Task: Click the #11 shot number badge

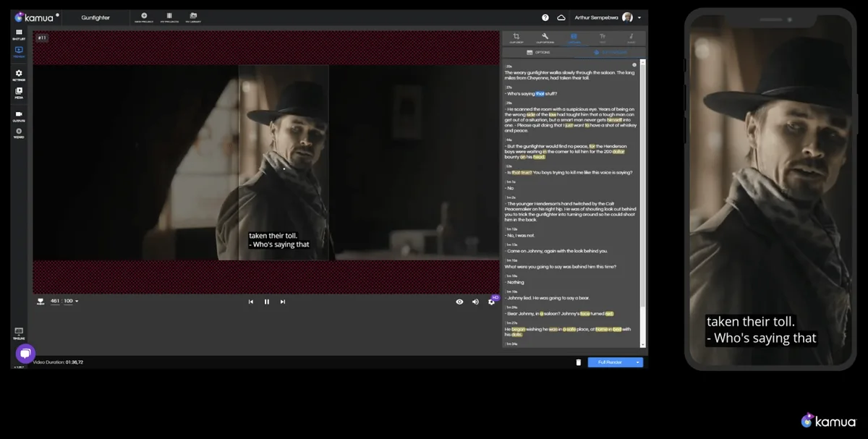Action: pyautogui.click(x=42, y=38)
